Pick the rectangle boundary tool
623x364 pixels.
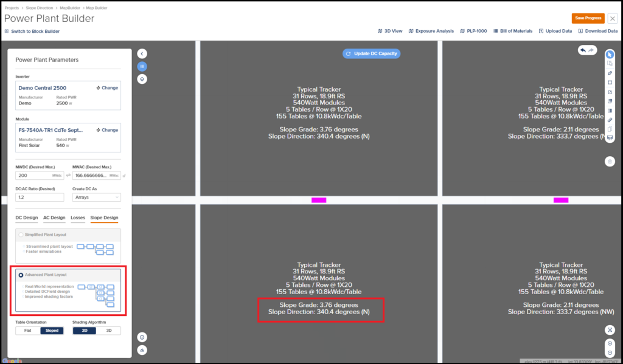(610, 83)
